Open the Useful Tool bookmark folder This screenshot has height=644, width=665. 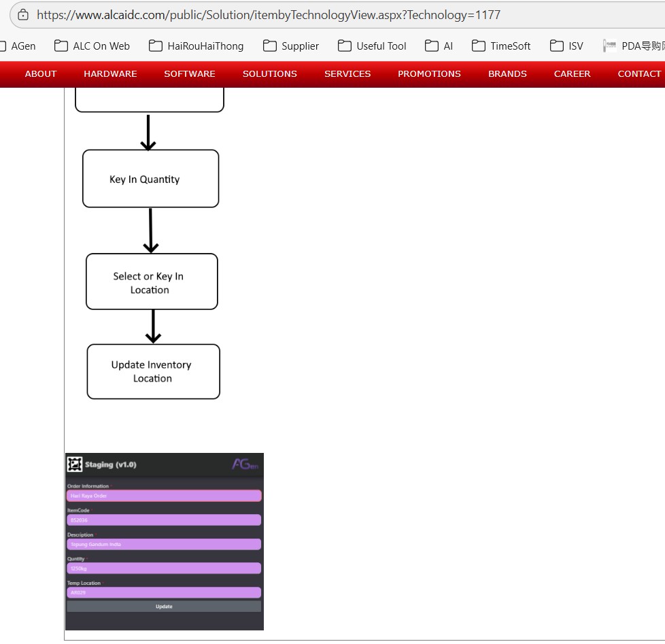[x=372, y=46]
